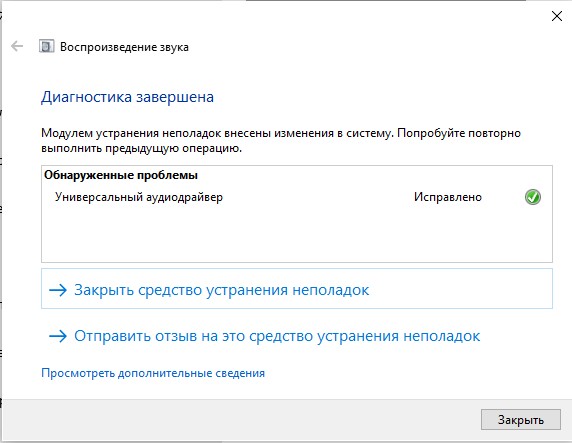Click the 'Модулем устранения неполадок' description text
The width and height of the screenshot is (572, 443).
point(281,140)
